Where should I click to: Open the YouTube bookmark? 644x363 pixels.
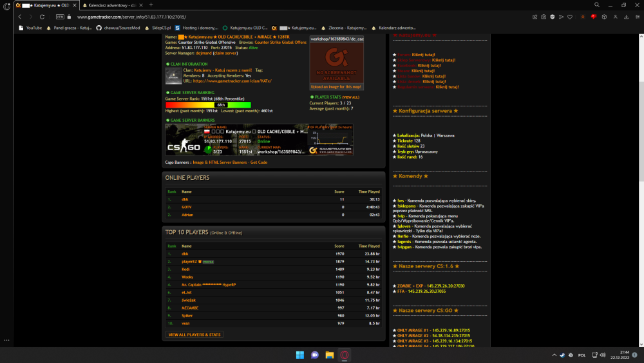[x=30, y=28]
